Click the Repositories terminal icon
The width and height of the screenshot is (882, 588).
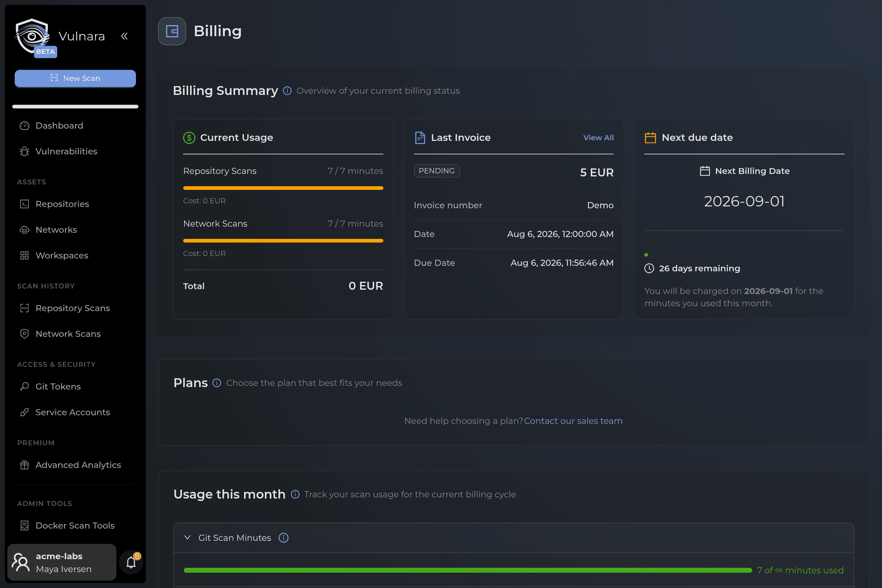coord(24,204)
